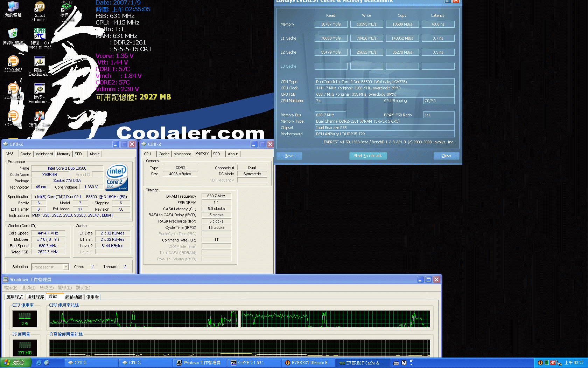The width and height of the screenshot is (588, 368).
Task: Click the Memory Read 10707 MB/s value
Action: [x=331, y=24]
